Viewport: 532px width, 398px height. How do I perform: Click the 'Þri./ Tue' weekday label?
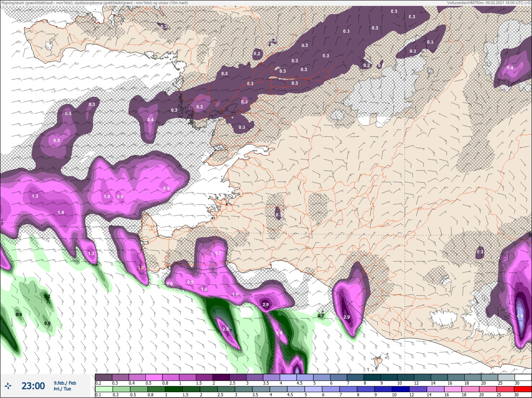(62, 389)
